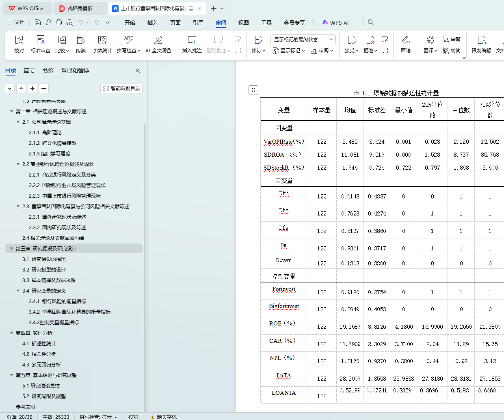The height and width of the screenshot is (420, 504).
Task: Jump to 2.1.2 跨文化情景模型 heading
Action: (x=52, y=143)
